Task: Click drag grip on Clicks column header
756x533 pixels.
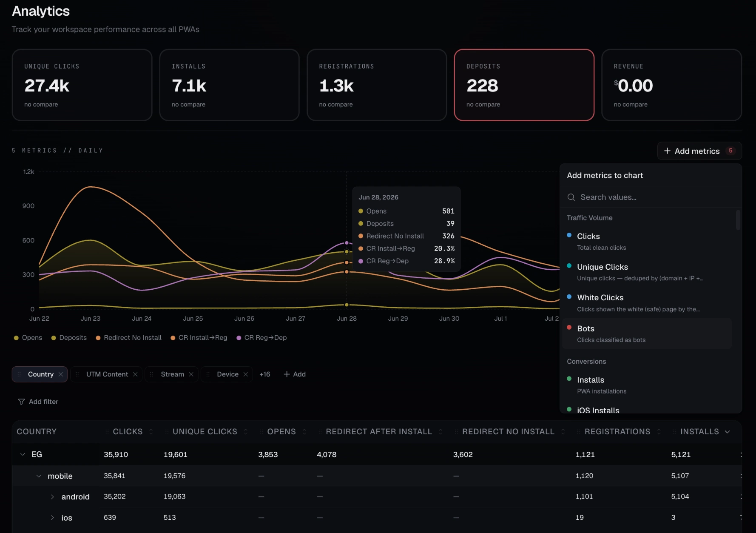Action: pos(107,432)
